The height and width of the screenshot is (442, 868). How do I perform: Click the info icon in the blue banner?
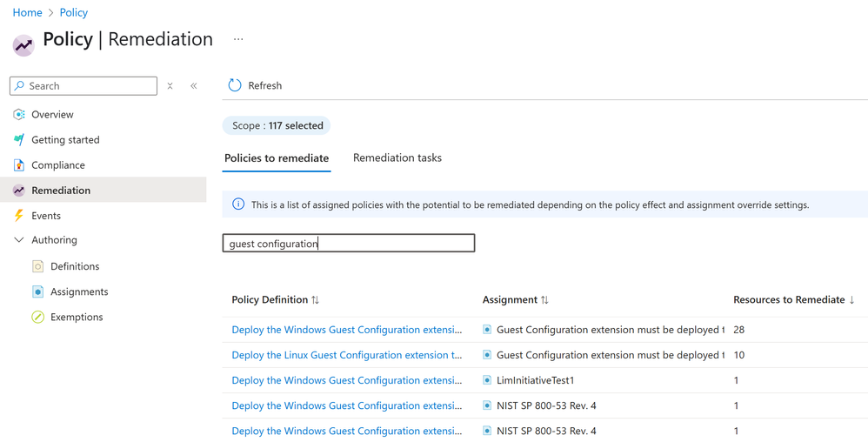(238, 204)
